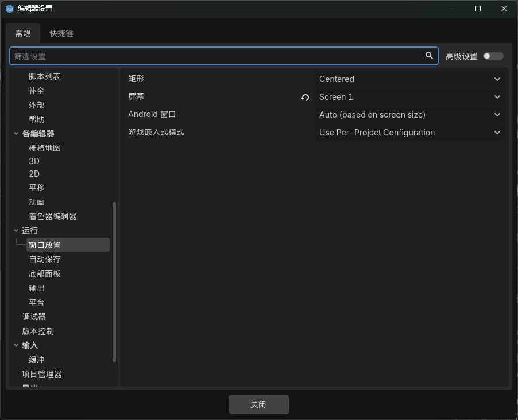518x420 pixels.
Task: Collapse the 各编辑器 tree section
Action: pos(16,133)
